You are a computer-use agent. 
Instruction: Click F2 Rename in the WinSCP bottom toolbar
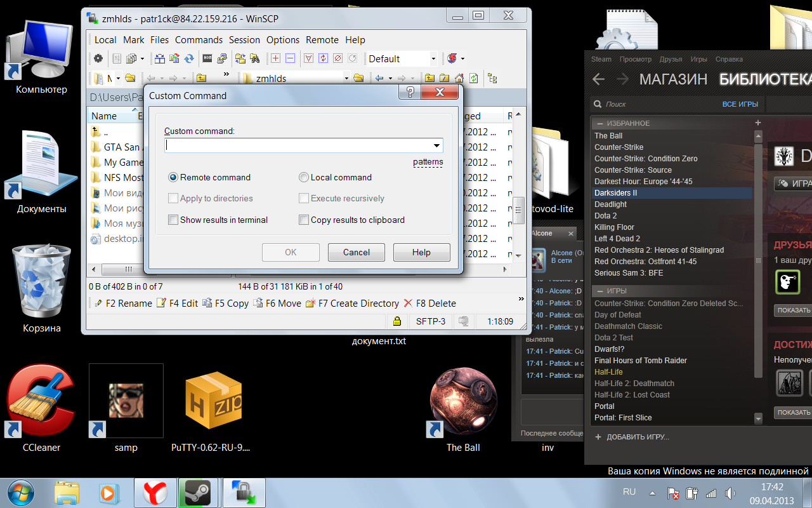click(123, 304)
